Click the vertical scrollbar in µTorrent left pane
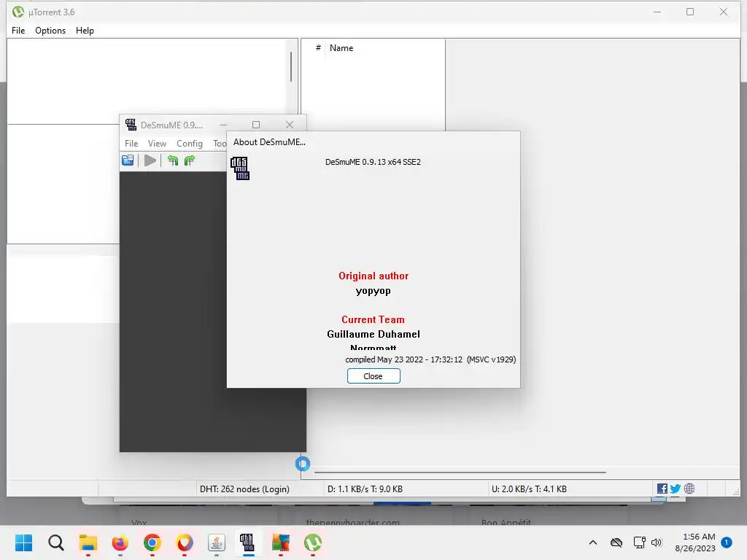 point(291,66)
